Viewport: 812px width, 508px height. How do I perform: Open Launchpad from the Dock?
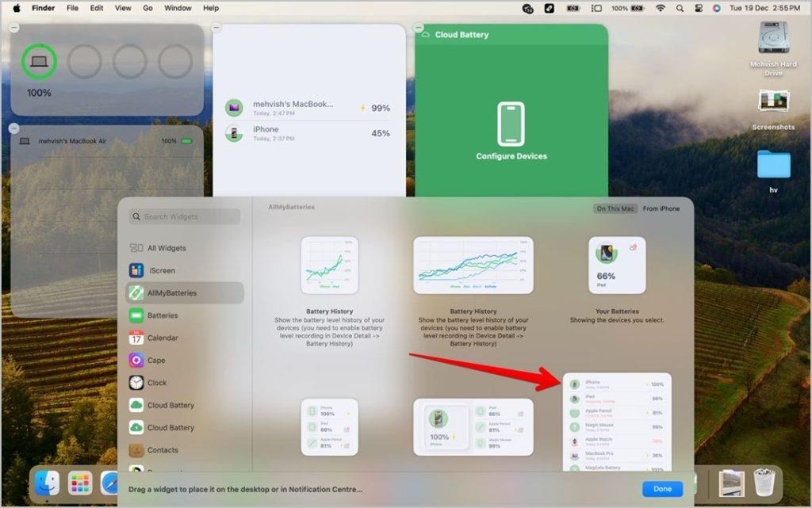(80, 483)
